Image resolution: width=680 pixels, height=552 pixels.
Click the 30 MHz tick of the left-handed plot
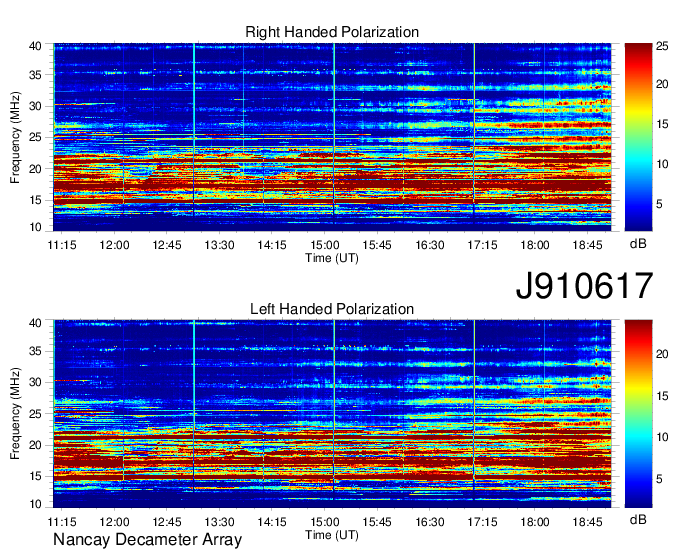(x=35, y=382)
